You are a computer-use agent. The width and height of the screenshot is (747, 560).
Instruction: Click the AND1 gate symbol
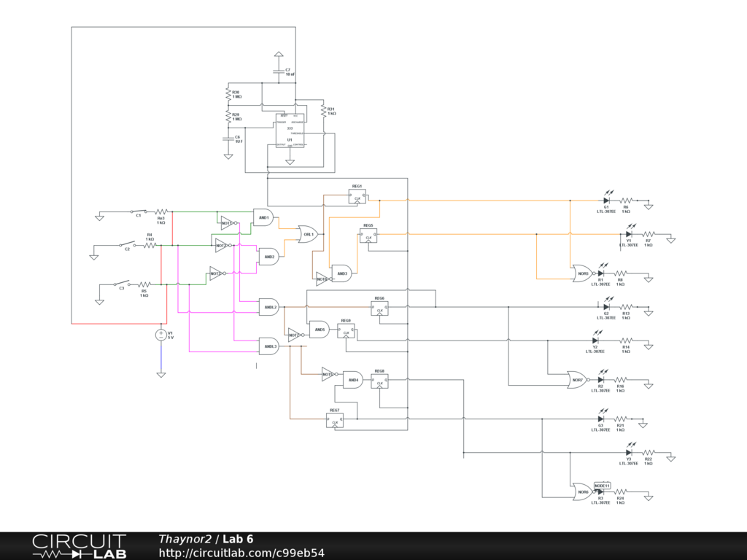click(x=262, y=217)
